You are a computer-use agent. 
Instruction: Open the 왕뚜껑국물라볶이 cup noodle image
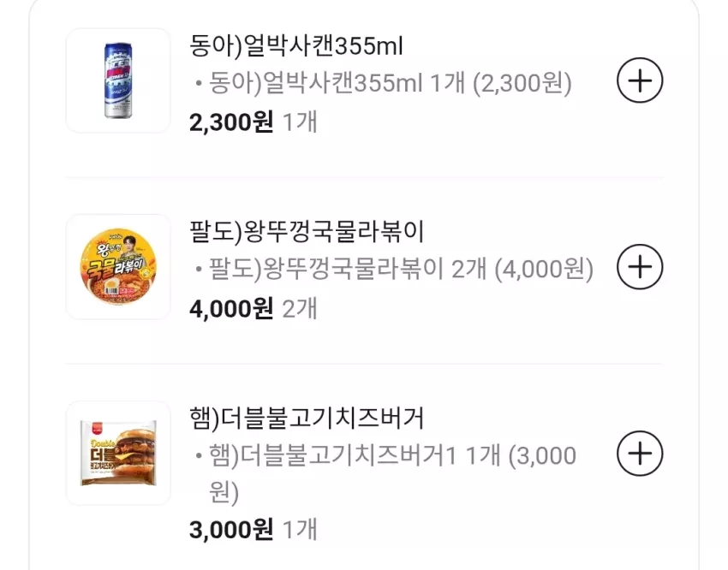(x=118, y=267)
